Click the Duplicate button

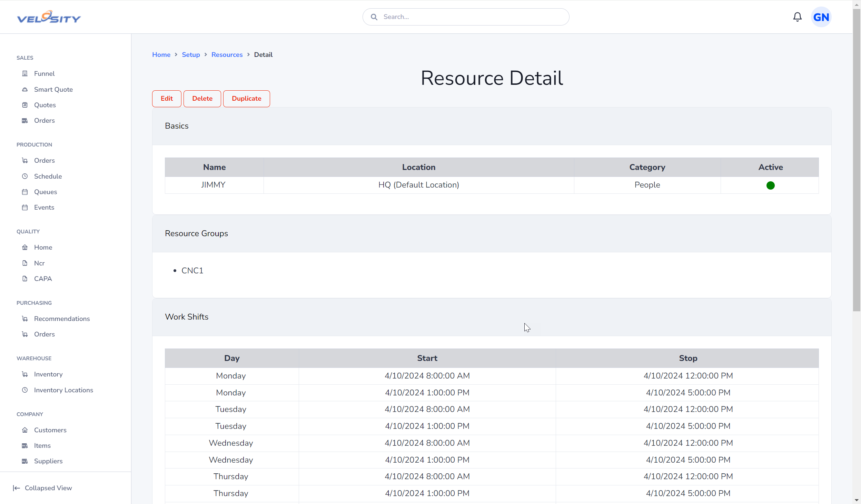click(x=247, y=99)
